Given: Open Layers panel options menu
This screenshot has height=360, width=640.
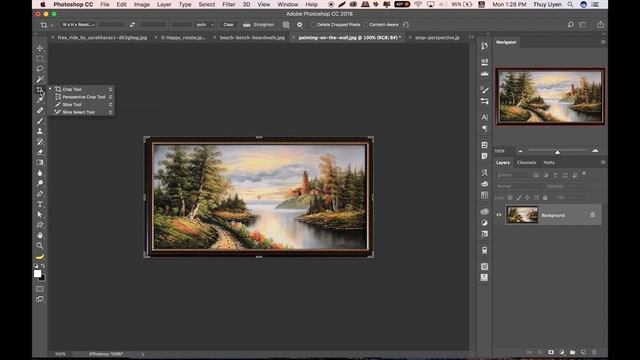Looking at the screenshot, I should click(603, 162).
